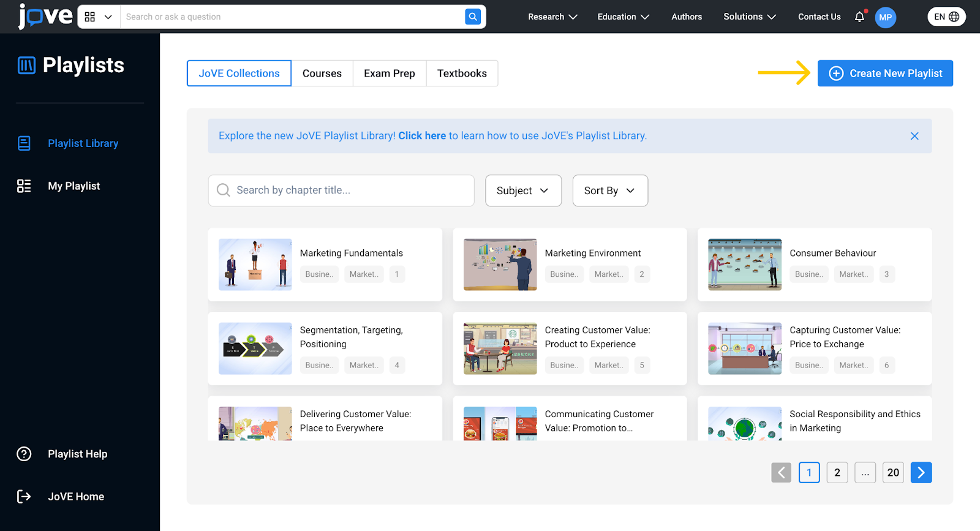Click the JoVE logo in header
Viewport: 980px width, 531px height.
45,17
